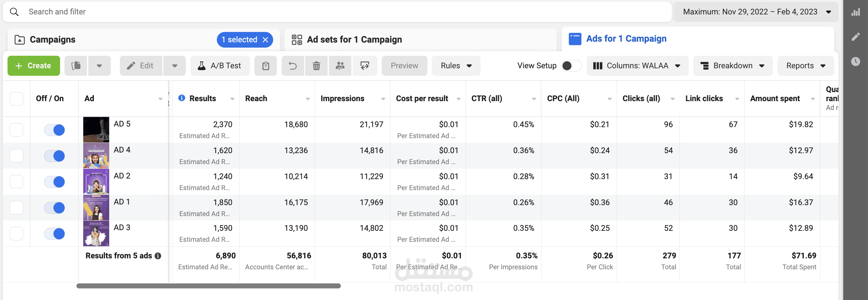This screenshot has height=300, width=868.
Task: Click the horizontal table scrollbar
Action: [208, 286]
